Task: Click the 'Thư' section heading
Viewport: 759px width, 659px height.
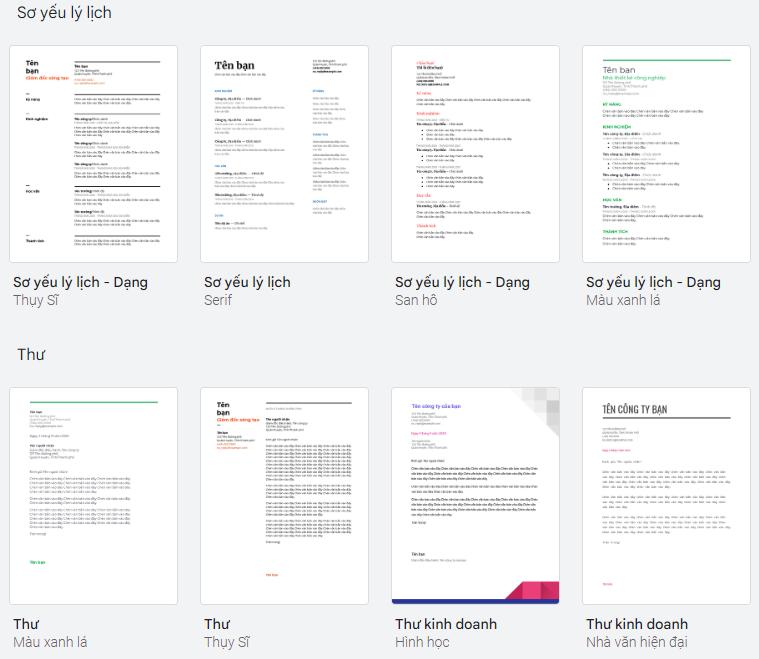Action: tap(31, 354)
